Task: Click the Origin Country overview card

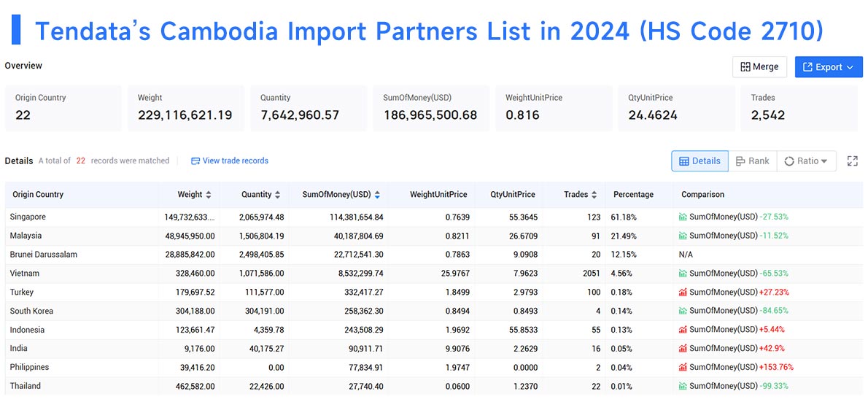Action: click(x=63, y=109)
